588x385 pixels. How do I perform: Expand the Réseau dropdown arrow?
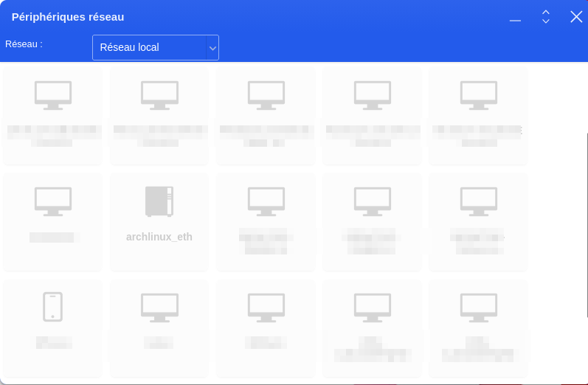(212, 48)
